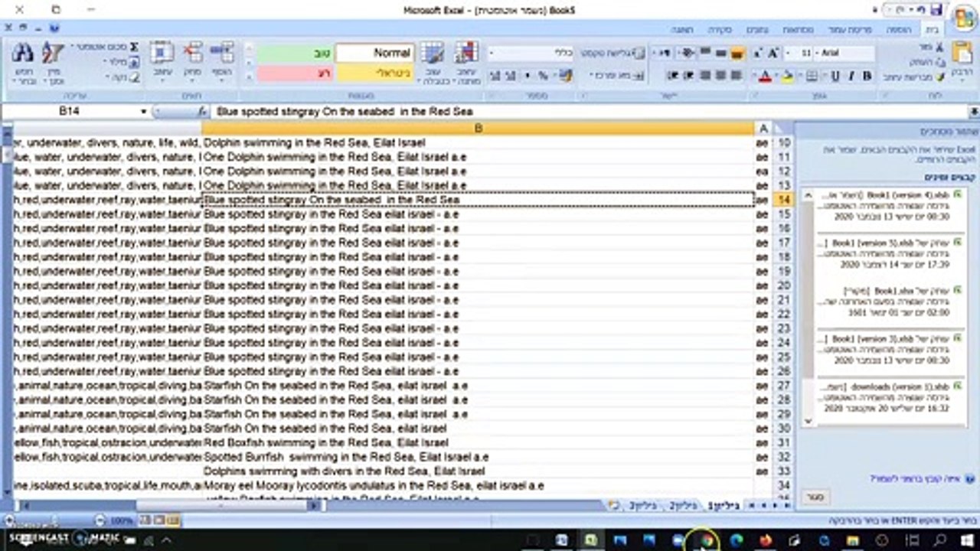Expand the formula bar
The image size is (980, 551).
pyautogui.click(x=974, y=112)
